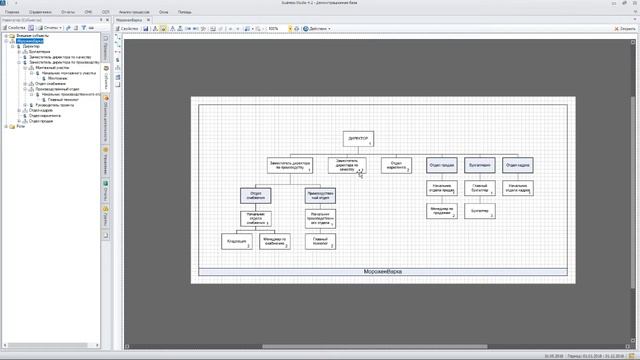Collapse the Производственный отдел tree node

[25, 89]
